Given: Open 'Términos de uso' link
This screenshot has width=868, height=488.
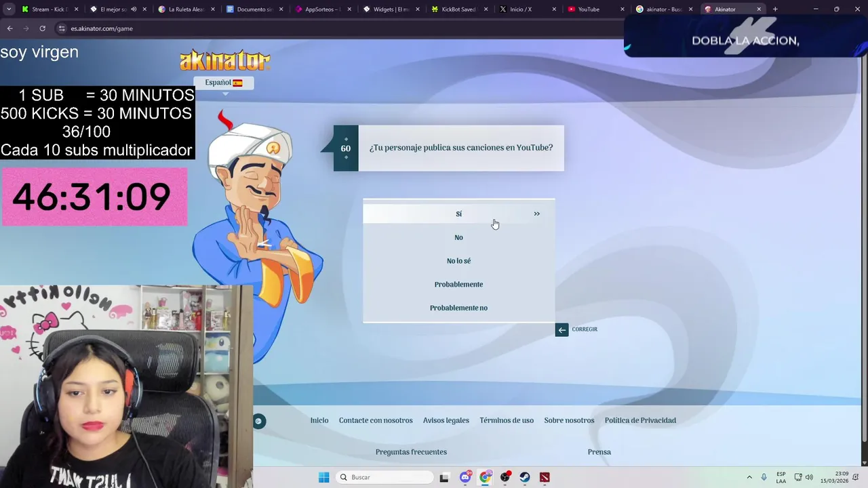Looking at the screenshot, I should [x=507, y=420].
